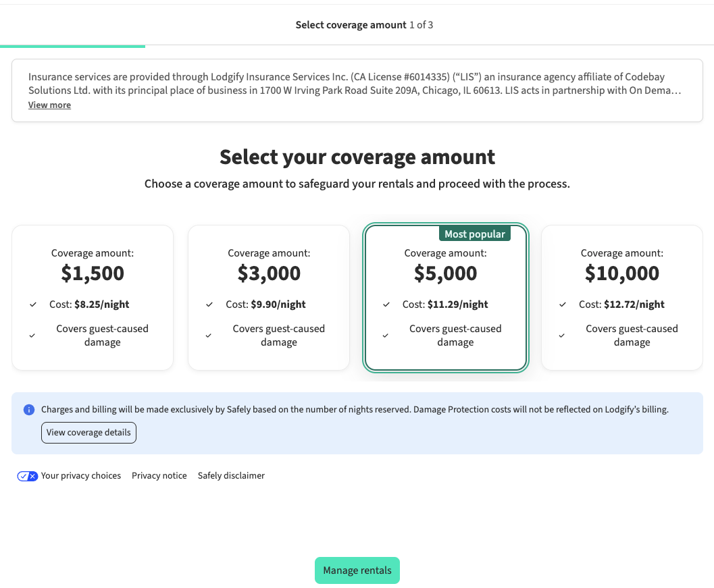714x588 pixels.
Task: Click the Most popular badge
Action: 474,234
